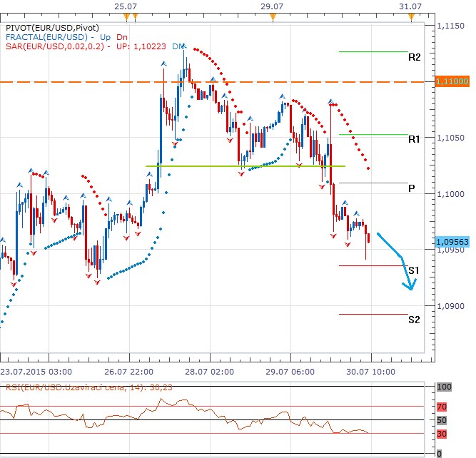Click the RSI 30 oversold level label
This screenshot has width=476, height=458.
442,434
